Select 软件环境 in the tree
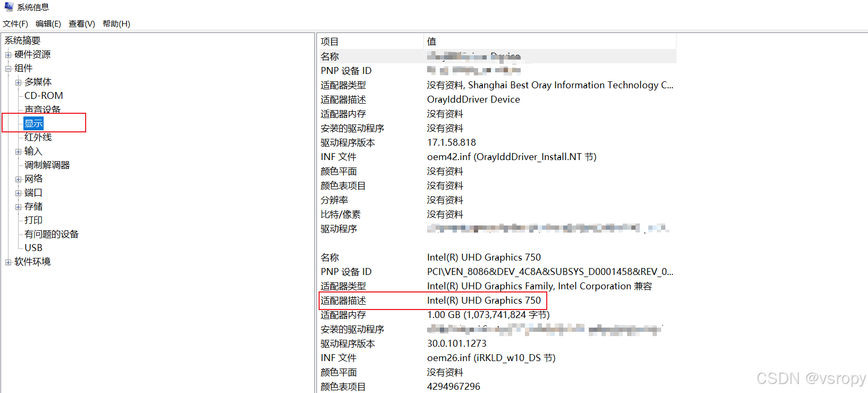Image resolution: width=868 pixels, height=393 pixels. (32, 262)
